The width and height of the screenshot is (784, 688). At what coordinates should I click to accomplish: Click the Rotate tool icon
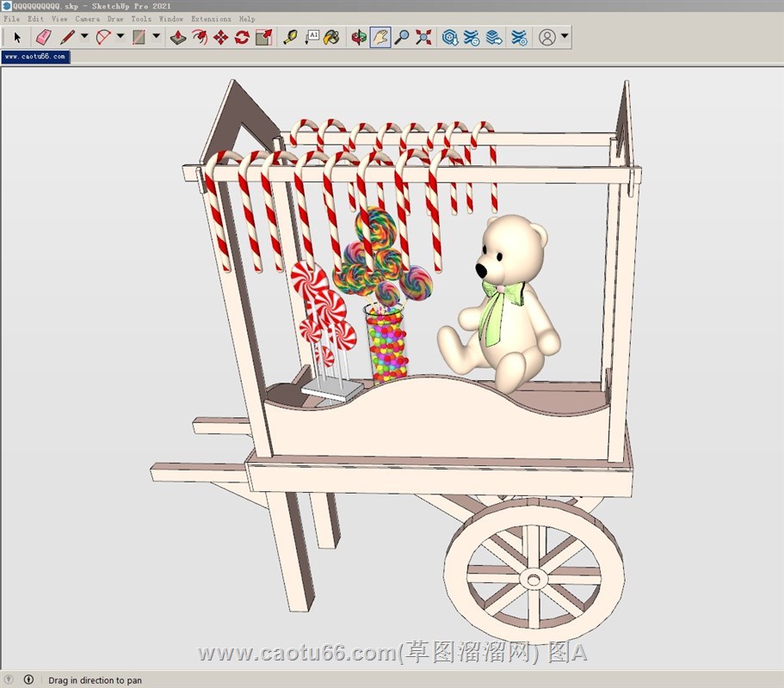pyautogui.click(x=242, y=37)
